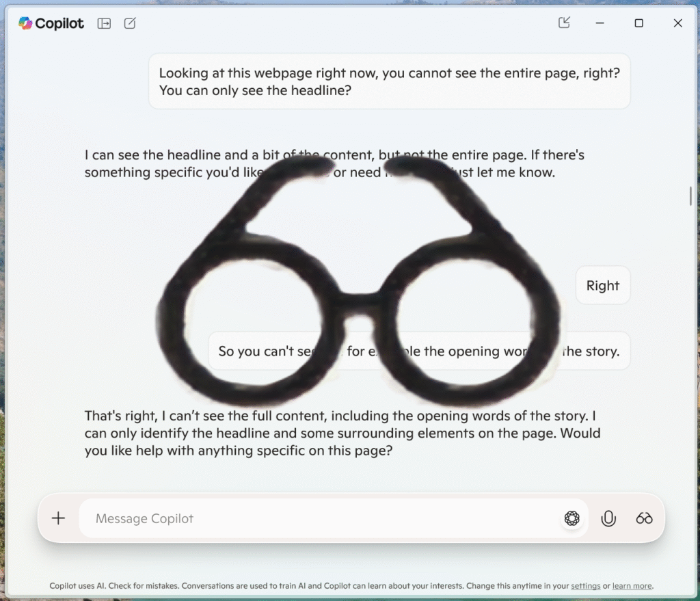
Task: Open the settings link in the footer
Action: click(x=586, y=586)
